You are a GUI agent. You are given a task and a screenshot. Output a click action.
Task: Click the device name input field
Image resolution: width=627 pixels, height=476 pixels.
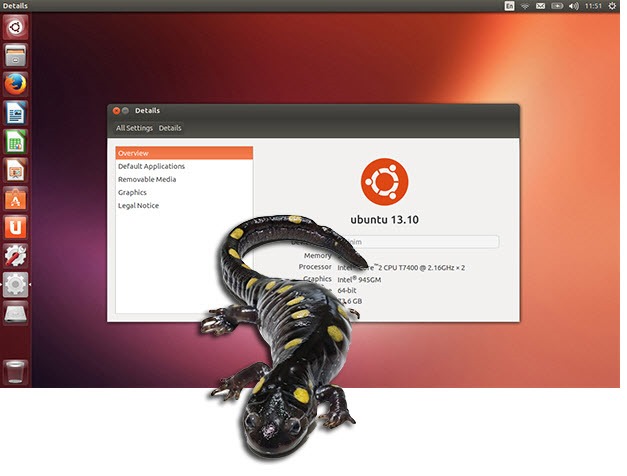[418, 242]
